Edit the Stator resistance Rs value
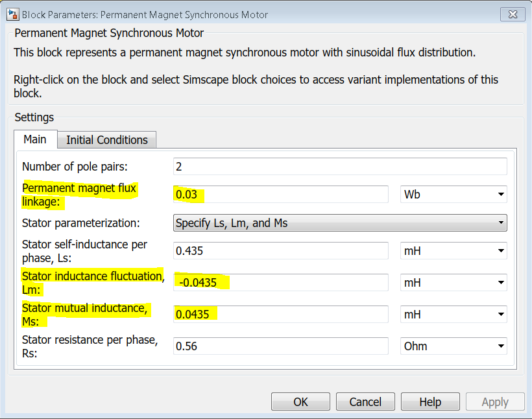Viewport: 532px width, 419px height. [280, 346]
